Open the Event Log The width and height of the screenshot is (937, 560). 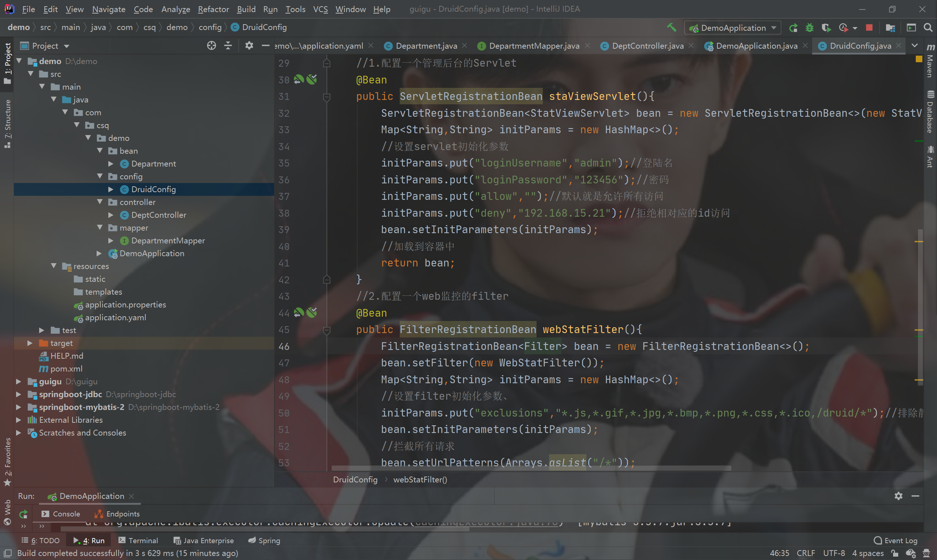point(896,540)
